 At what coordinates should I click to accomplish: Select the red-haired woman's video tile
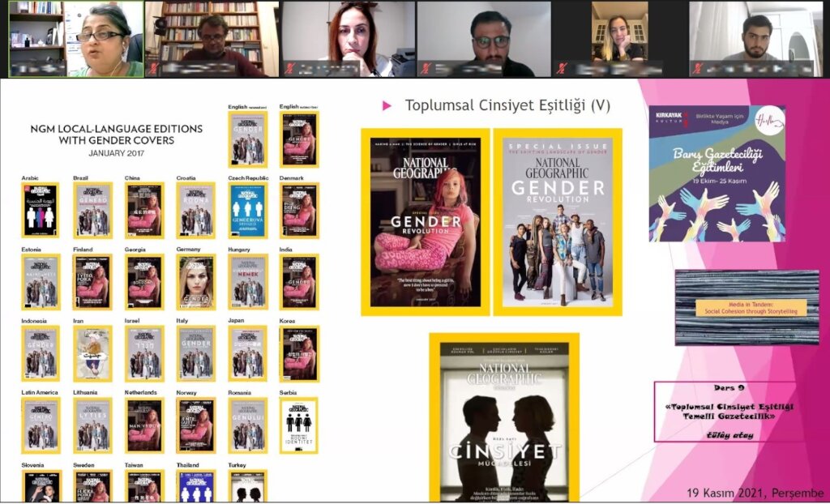pyautogui.click(x=349, y=39)
